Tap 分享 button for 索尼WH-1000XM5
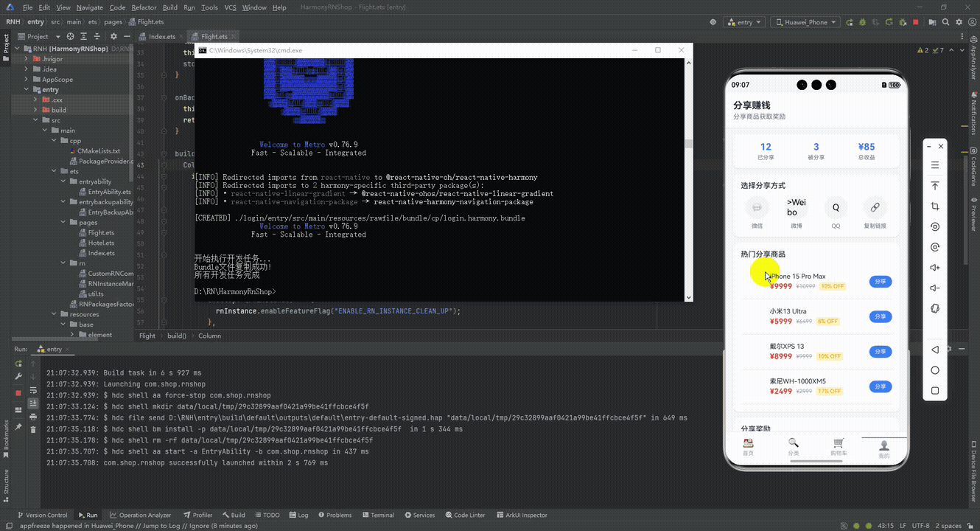This screenshot has height=531, width=980. (x=881, y=386)
